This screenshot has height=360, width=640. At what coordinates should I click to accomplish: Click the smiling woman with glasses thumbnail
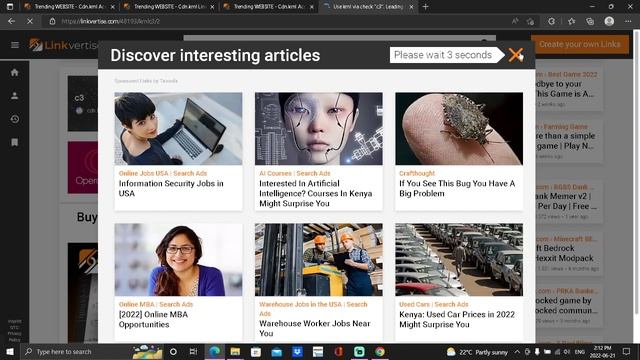point(178,260)
